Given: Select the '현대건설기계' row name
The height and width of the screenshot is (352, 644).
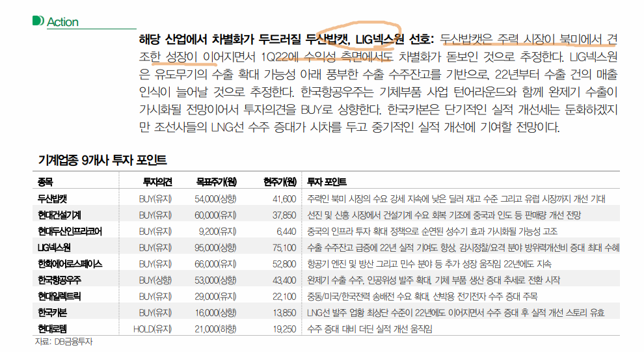Looking at the screenshot, I should tap(59, 215).
